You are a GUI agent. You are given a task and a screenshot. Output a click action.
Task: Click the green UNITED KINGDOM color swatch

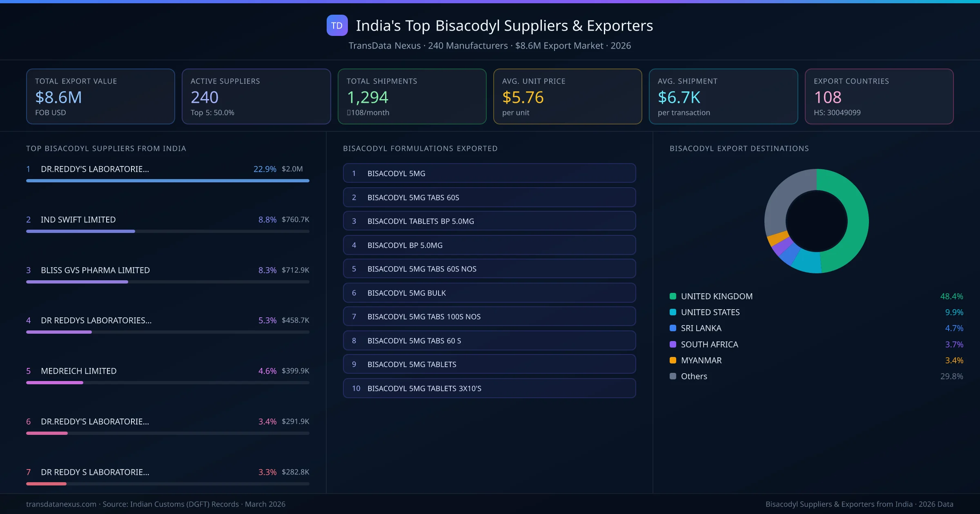pos(672,296)
